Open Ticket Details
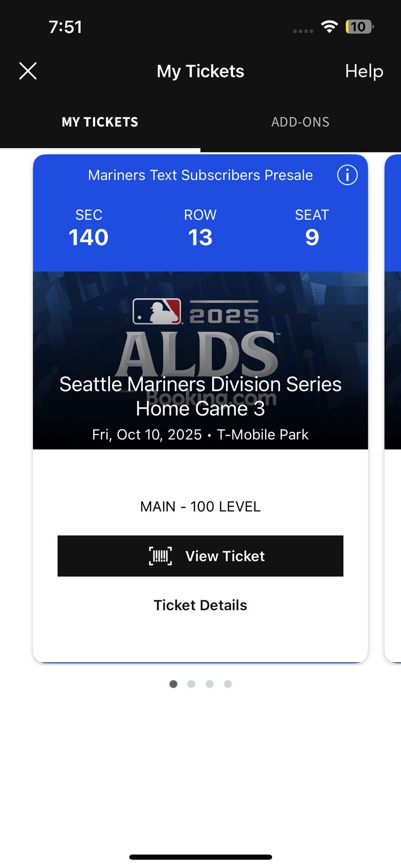This screenshot has height=868, width=401. coord(200,605)
